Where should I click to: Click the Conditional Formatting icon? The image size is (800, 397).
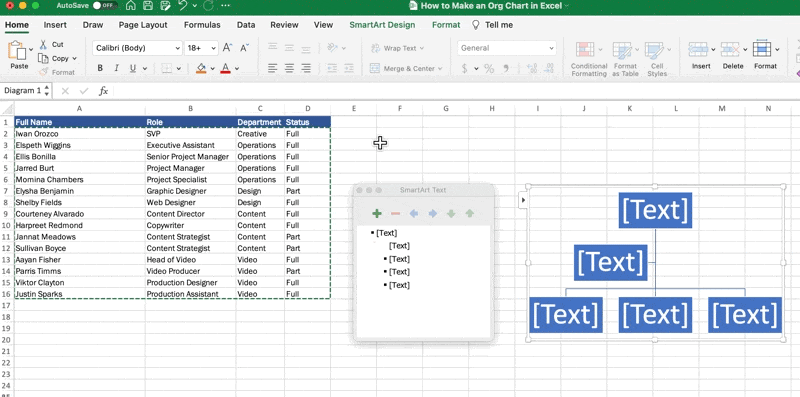(x=585, y=50)
